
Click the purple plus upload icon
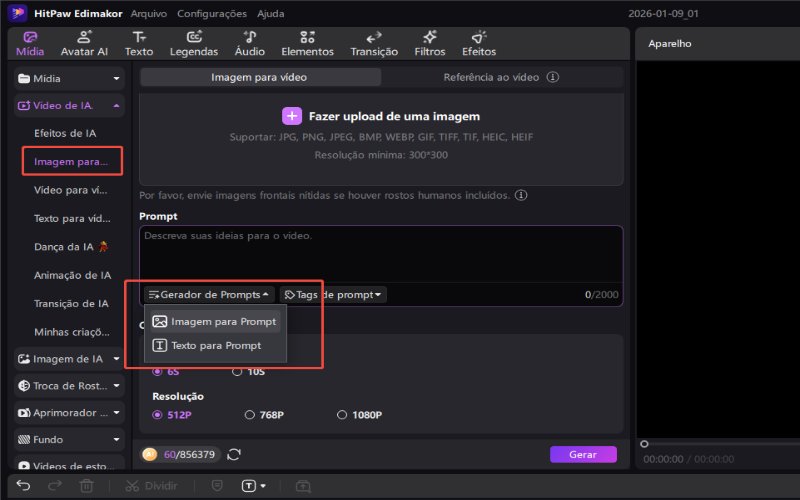(x=292, y=116)
